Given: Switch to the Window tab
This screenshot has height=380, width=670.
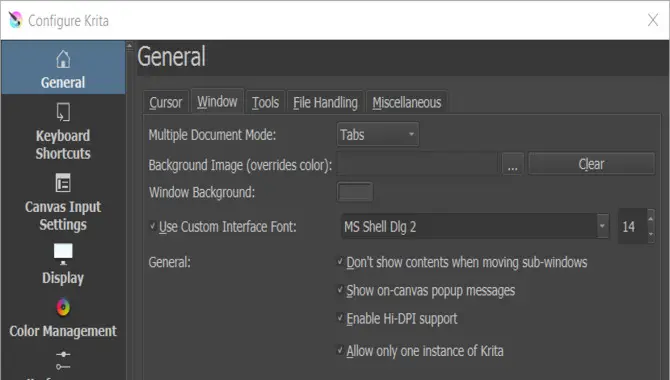Looking at the screenshot, I should click(x=217, y=101).
